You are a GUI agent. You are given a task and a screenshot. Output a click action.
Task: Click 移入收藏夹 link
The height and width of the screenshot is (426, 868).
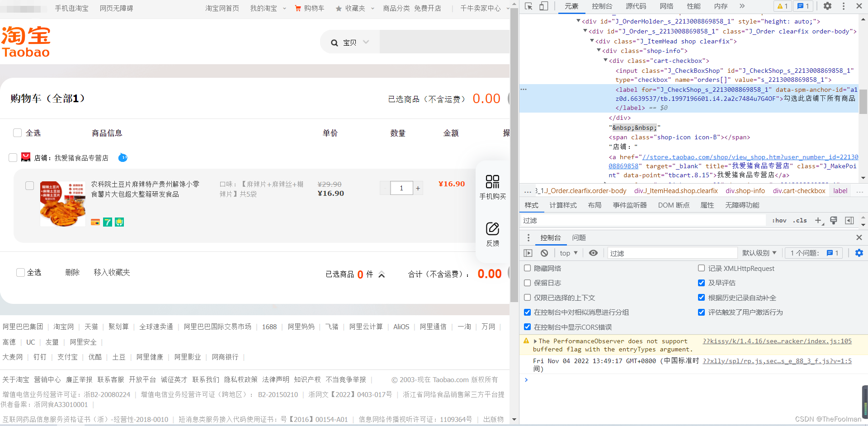[112, 272]
